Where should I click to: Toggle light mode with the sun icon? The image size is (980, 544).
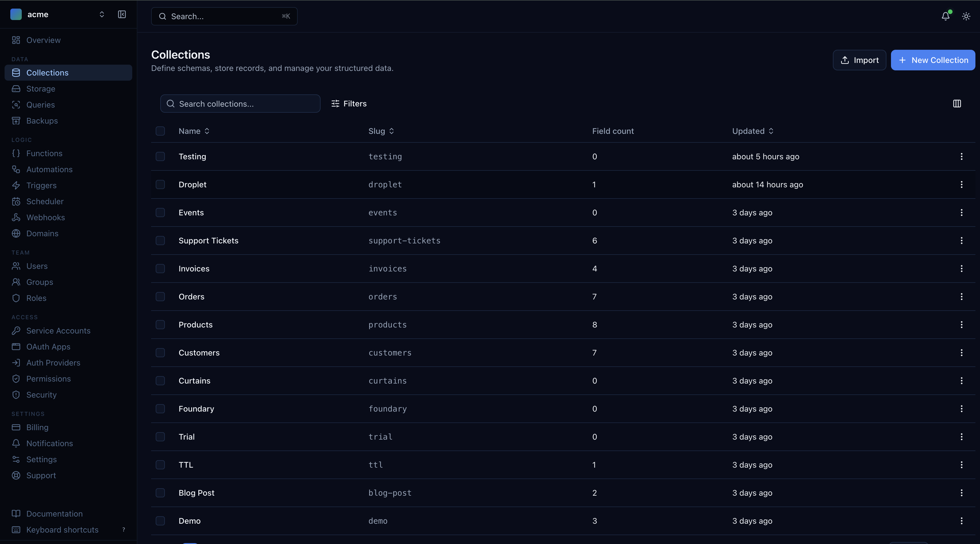[966, 16]
